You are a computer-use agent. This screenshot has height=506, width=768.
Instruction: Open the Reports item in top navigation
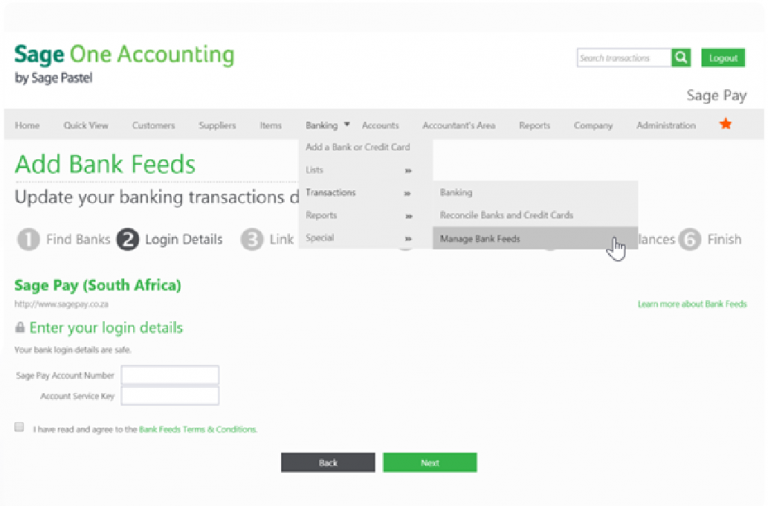534,125
